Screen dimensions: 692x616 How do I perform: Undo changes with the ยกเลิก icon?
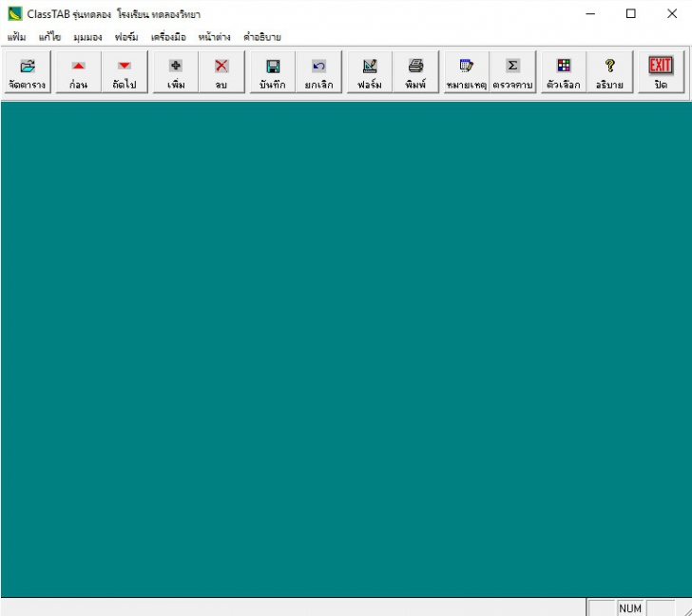(318, 72)
